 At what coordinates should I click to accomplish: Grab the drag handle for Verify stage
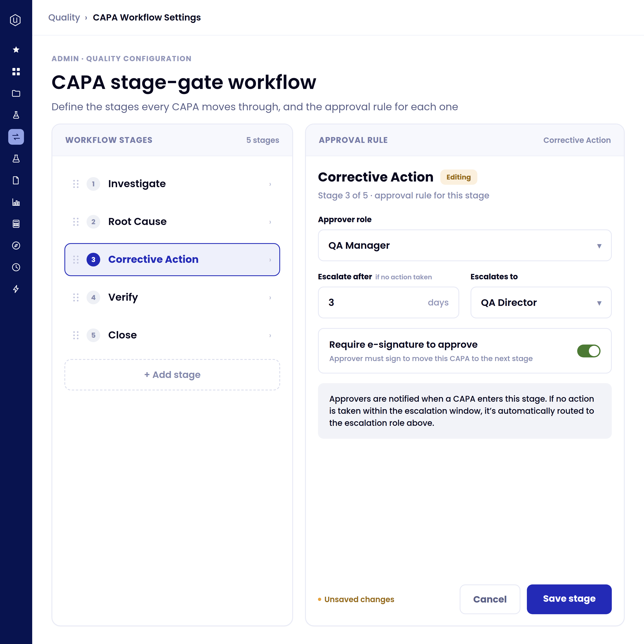(76, 297)
